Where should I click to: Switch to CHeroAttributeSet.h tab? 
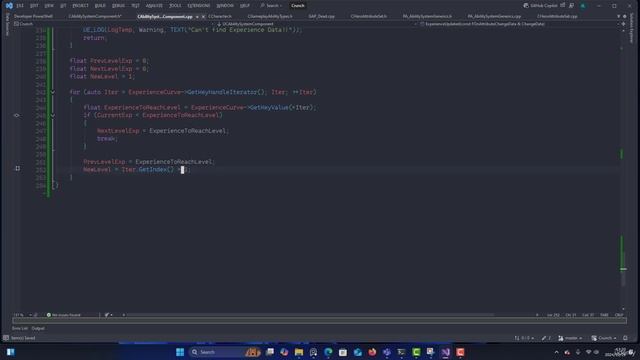pos(369,16)
